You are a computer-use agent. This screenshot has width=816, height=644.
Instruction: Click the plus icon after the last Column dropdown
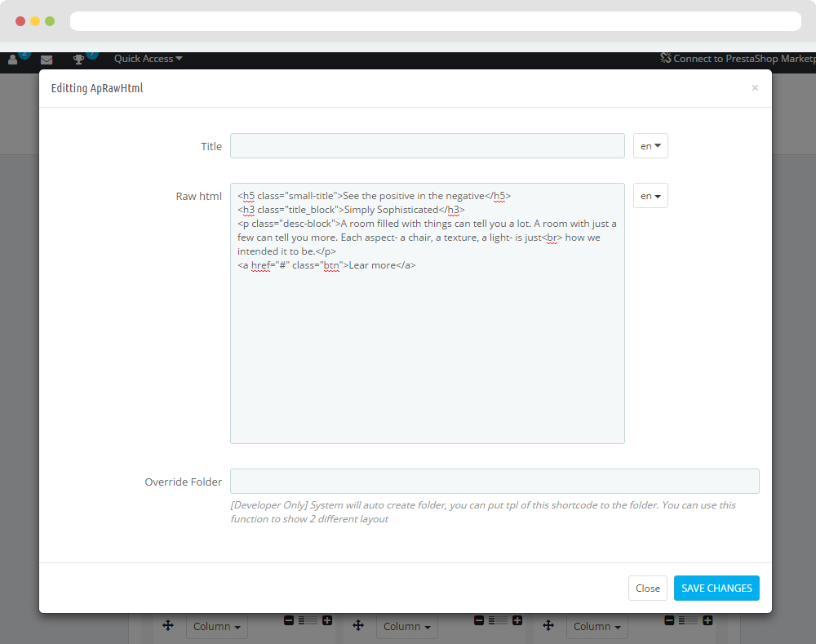pos(707,620)
